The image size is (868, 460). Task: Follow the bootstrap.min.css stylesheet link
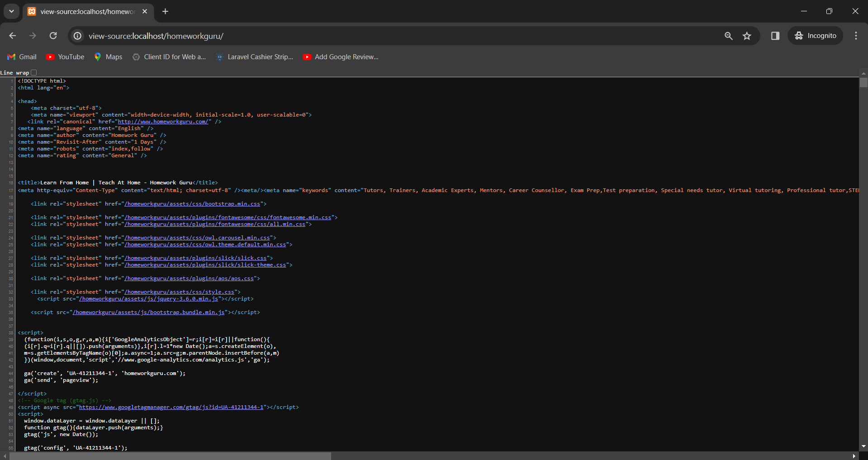click(192, 204)
